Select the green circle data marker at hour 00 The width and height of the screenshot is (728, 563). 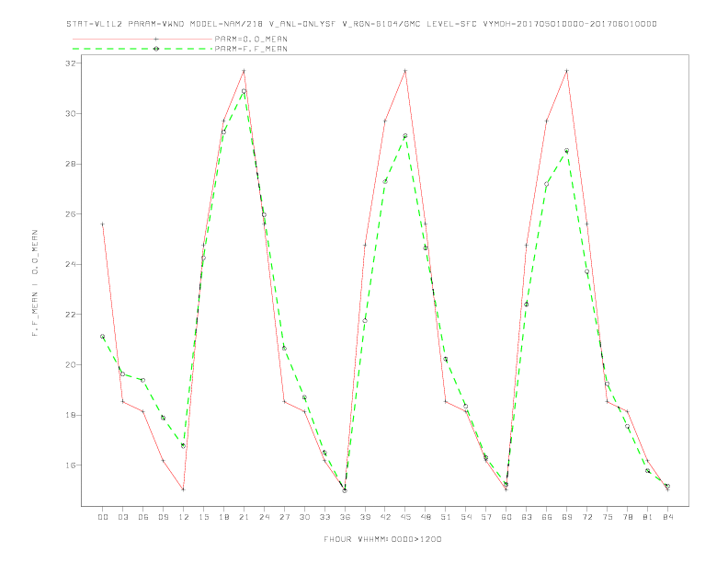(x=103, y=337)
